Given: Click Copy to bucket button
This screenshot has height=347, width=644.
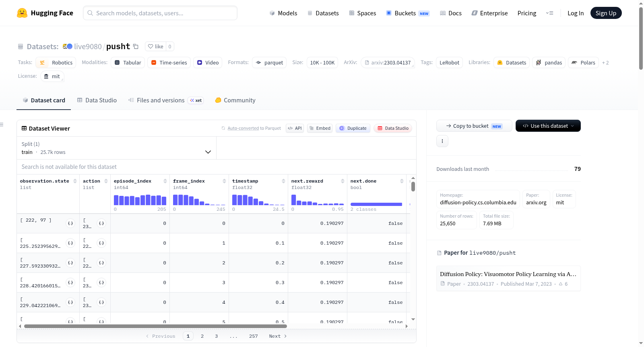Looking at the screenshot, I should (x=474, y=126).
